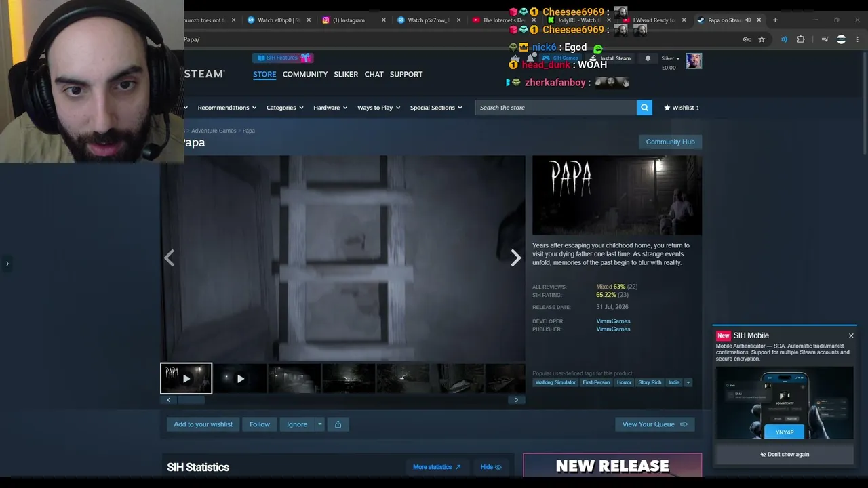The width and height of the screenshot is (868, 488).
Task: Add a tag with the plus button
Action: click(x=688, y=382)
